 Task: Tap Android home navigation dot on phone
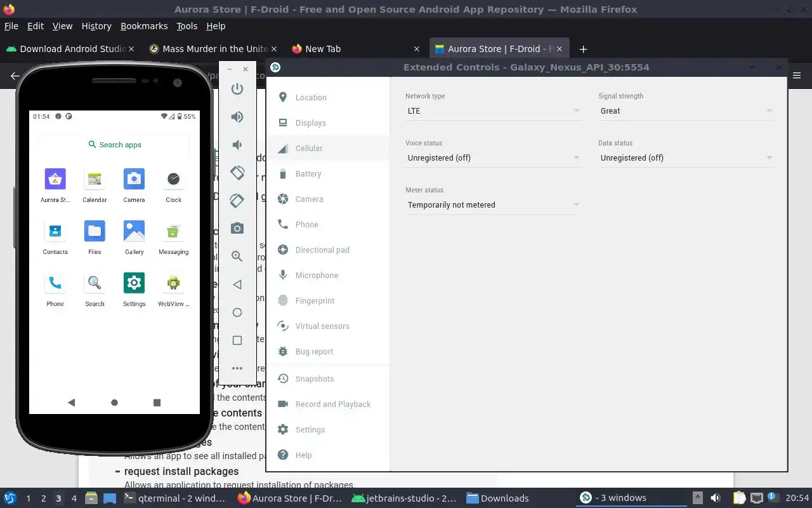[114, 403]
